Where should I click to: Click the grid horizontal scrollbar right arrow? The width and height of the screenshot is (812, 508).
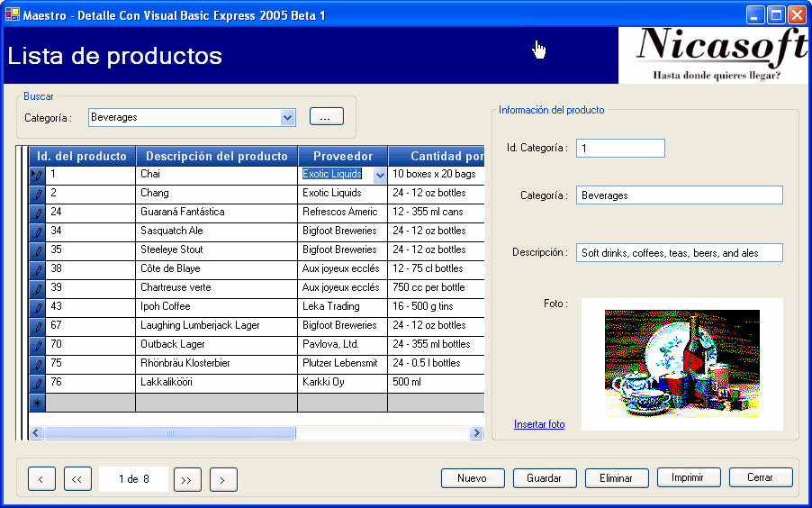pyautogui.click(x=476, y=433)
